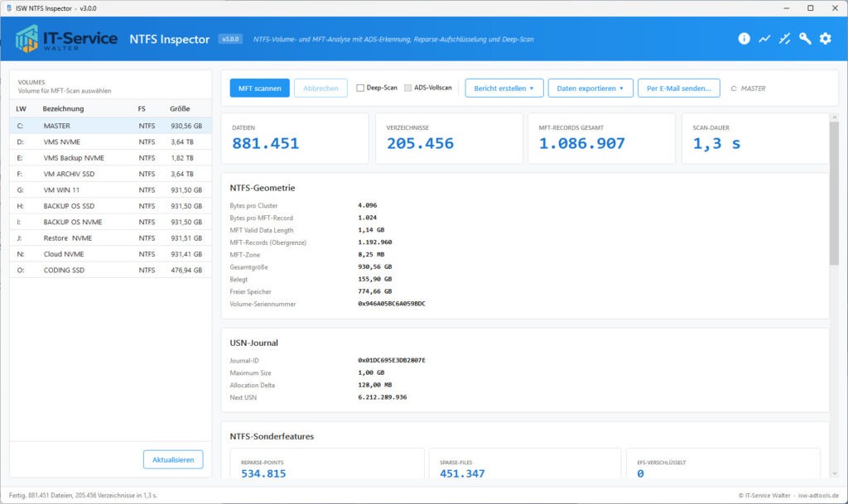Select volume C: MASTER

click(110, 126)
